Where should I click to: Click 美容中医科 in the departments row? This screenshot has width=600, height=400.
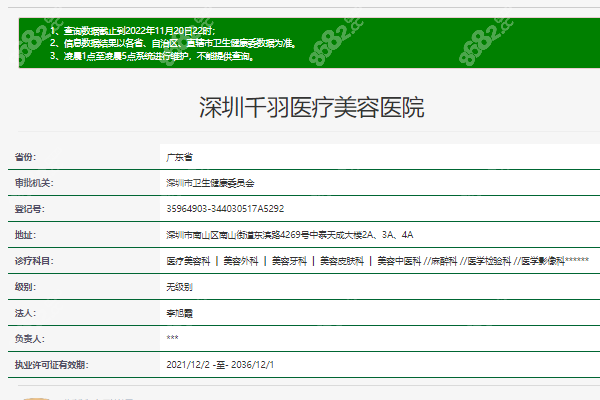pyautogui.click(x=399, y=261)
